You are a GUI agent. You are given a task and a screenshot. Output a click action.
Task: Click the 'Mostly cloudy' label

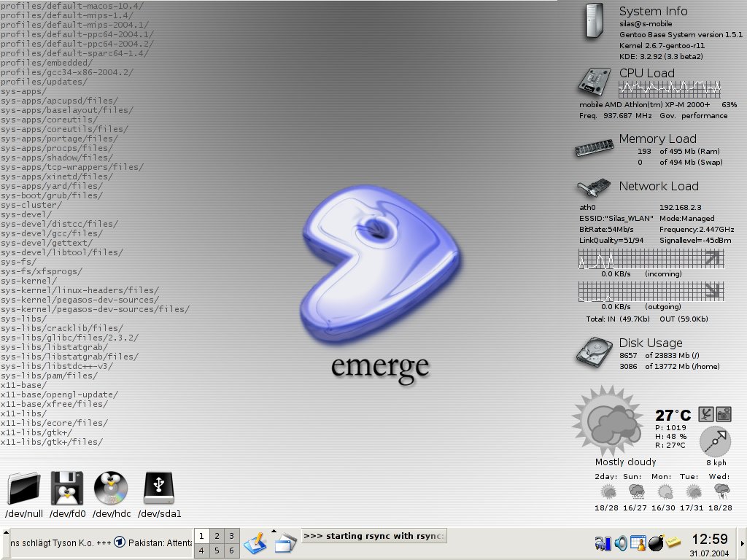pos(625,462)
